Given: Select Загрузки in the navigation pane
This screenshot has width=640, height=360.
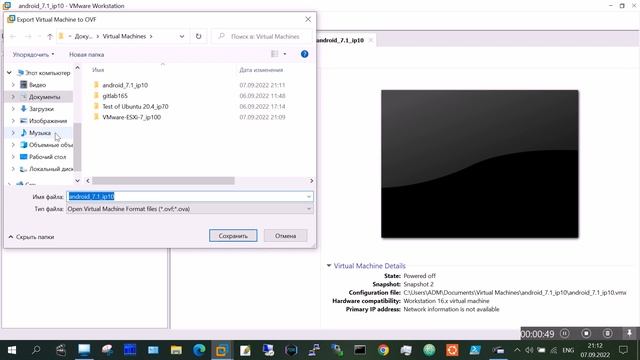Looking at the screenshot, I should click(x=41, y=109).
